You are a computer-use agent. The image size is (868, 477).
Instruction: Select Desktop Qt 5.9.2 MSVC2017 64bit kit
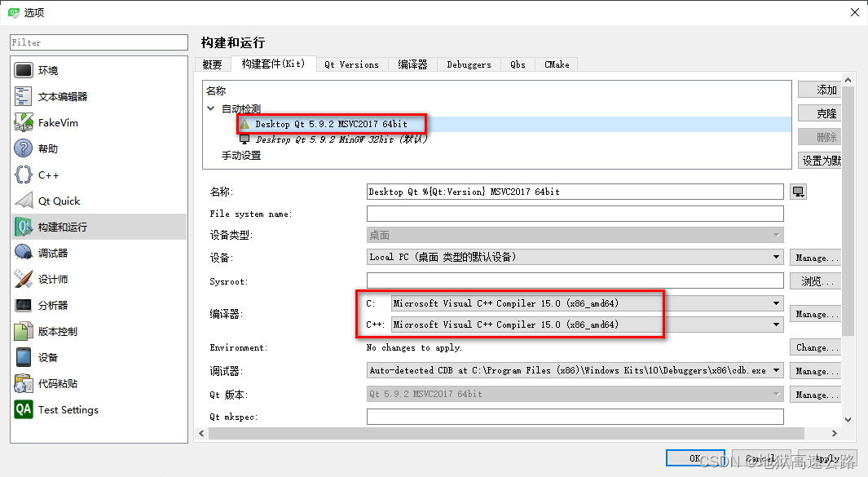[331, 124]
